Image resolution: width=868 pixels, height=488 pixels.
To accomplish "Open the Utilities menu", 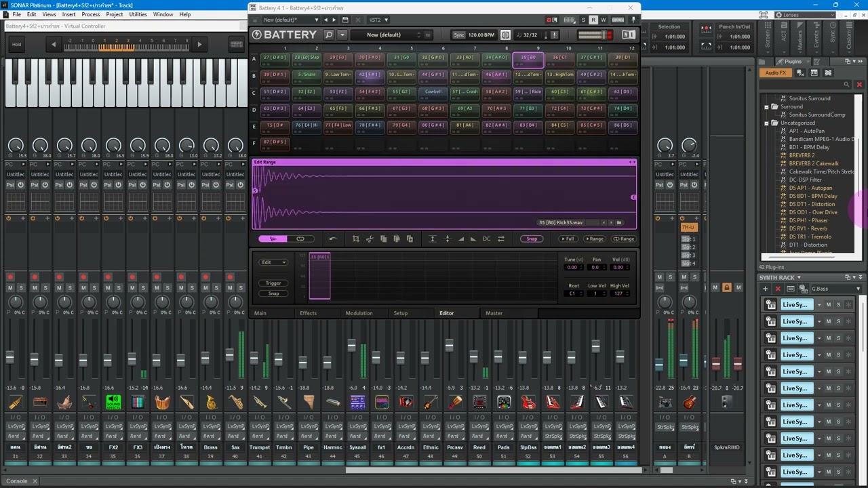I will [138, 14].
